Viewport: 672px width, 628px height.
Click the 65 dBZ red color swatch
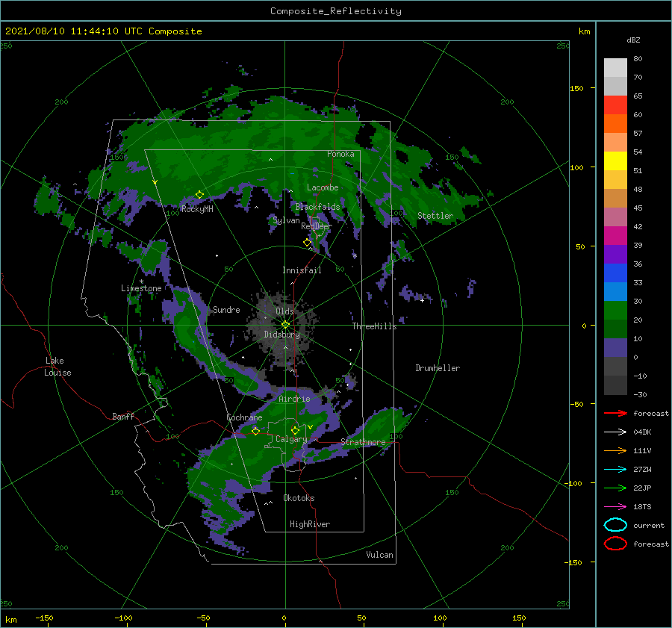pos(615,105)
